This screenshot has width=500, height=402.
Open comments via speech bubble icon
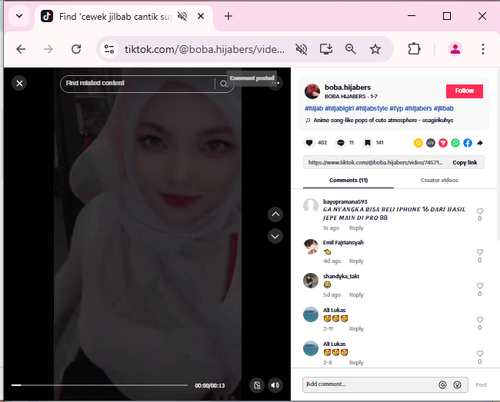coord(341,143)
